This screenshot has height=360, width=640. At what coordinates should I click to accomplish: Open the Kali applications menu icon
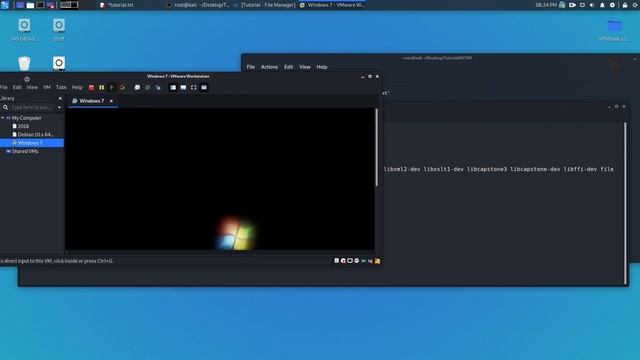[5, 5]
